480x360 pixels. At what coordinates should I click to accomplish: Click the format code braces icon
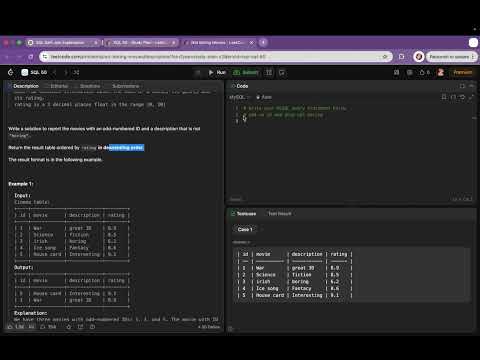click(x=453, y=97)
